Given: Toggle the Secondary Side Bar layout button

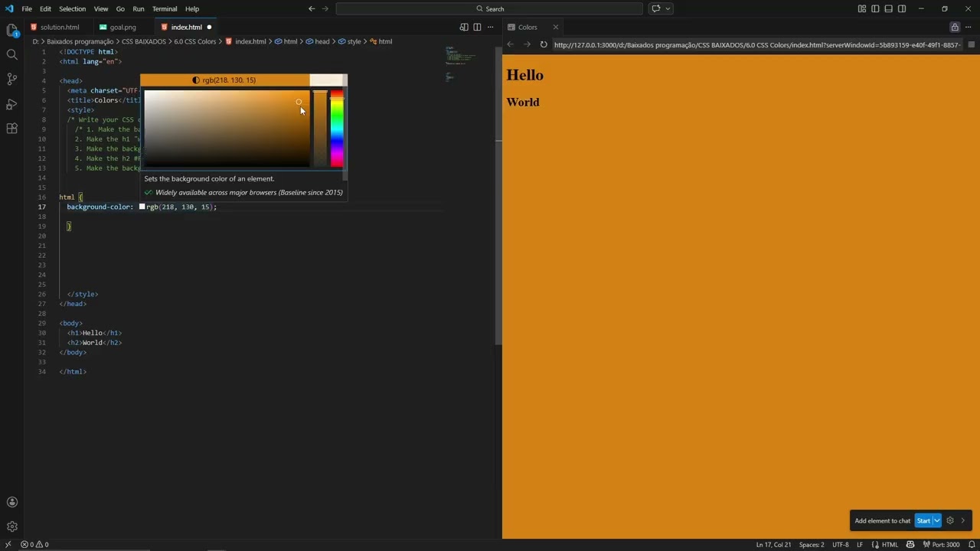Looking at the screenshot, I should [902, 9].
